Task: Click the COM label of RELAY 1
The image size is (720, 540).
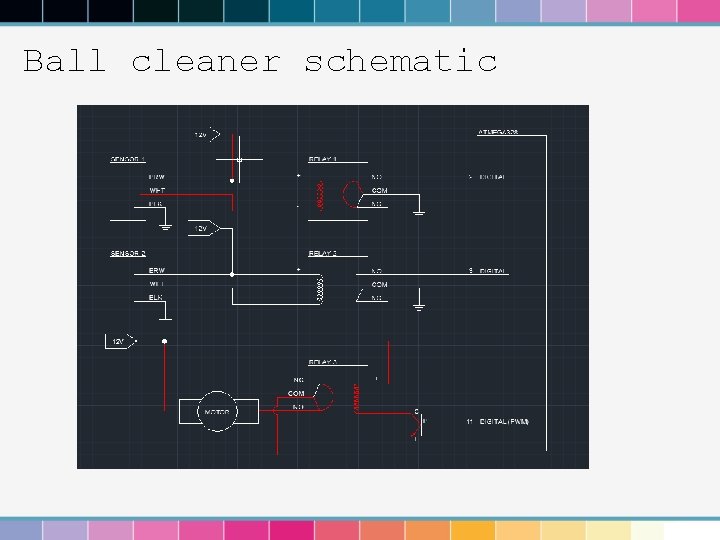Action: (380, 190)
